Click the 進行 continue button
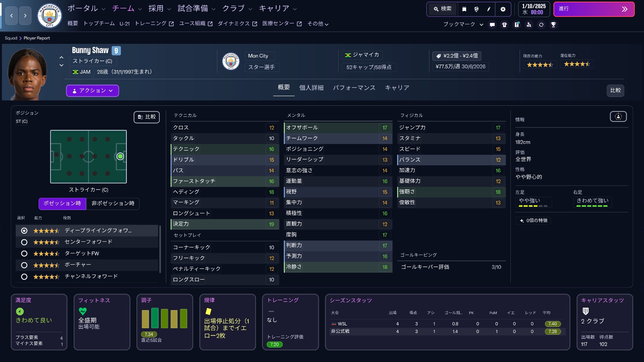 (x=594, y=9)
